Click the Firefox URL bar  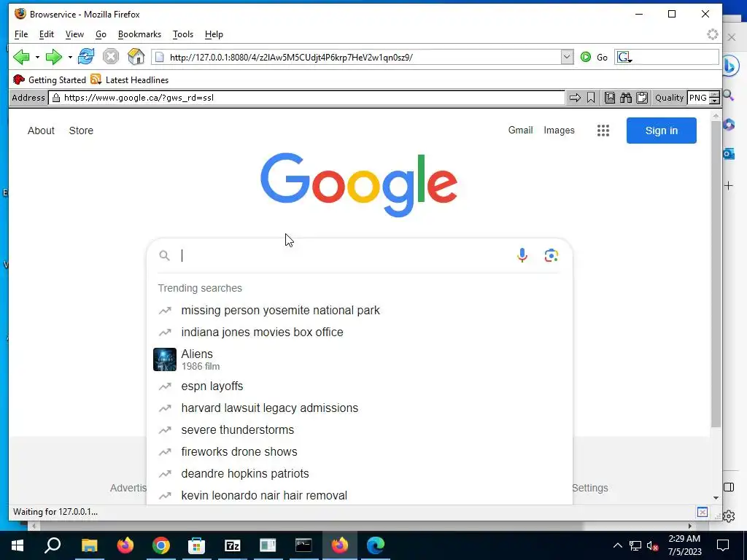(356, 57)
